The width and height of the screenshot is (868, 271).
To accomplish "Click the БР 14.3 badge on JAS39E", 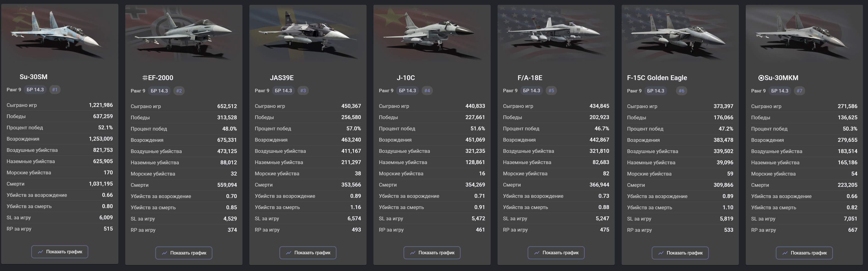I will (283, 91).
